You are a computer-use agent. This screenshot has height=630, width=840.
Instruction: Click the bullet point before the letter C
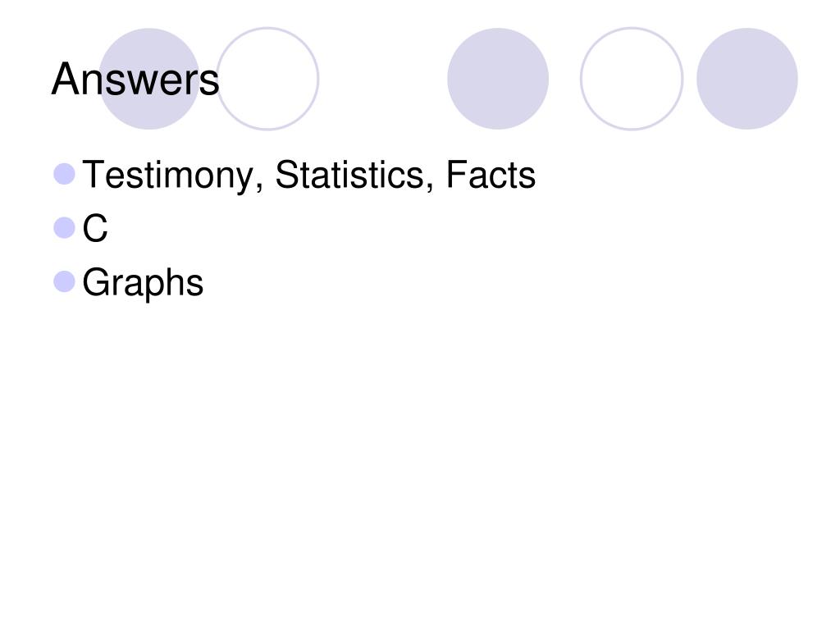(64, 228)
